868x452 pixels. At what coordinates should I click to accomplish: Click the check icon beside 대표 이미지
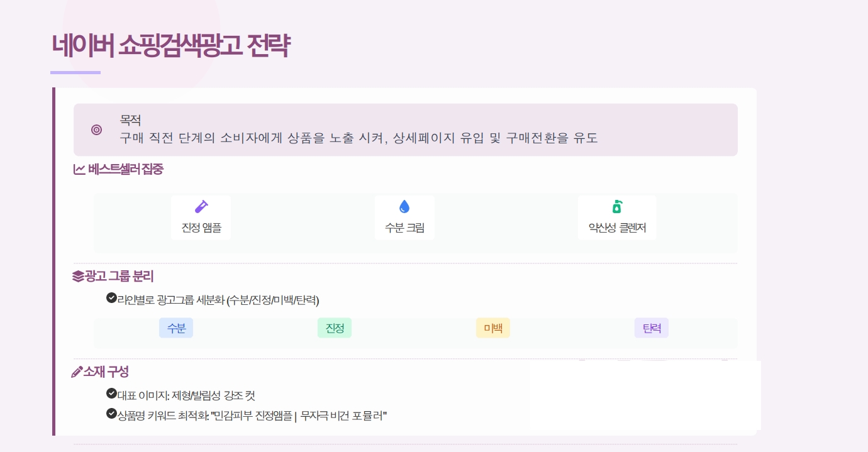point(111,394)
